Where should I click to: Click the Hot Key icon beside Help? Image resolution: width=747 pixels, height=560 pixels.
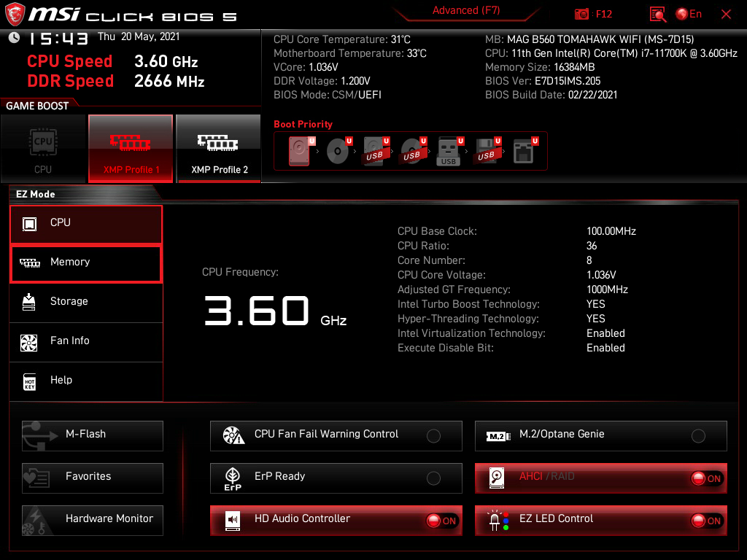29,381
